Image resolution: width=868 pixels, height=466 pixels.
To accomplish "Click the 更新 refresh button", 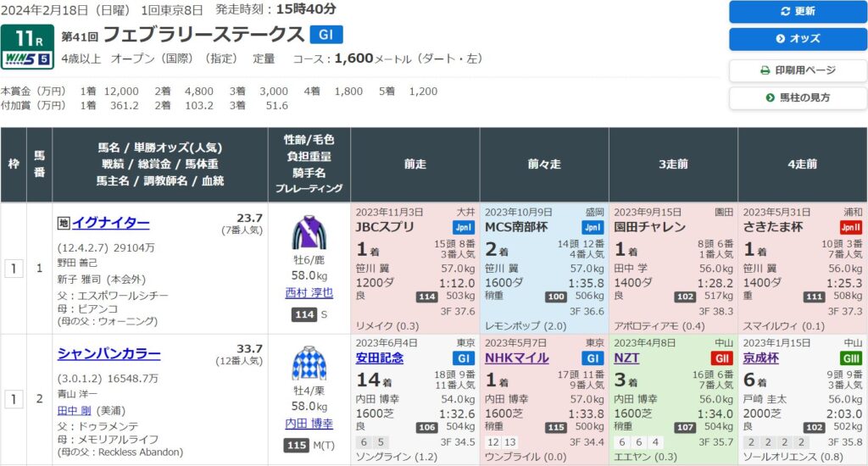I will click(x=798, y=11).
